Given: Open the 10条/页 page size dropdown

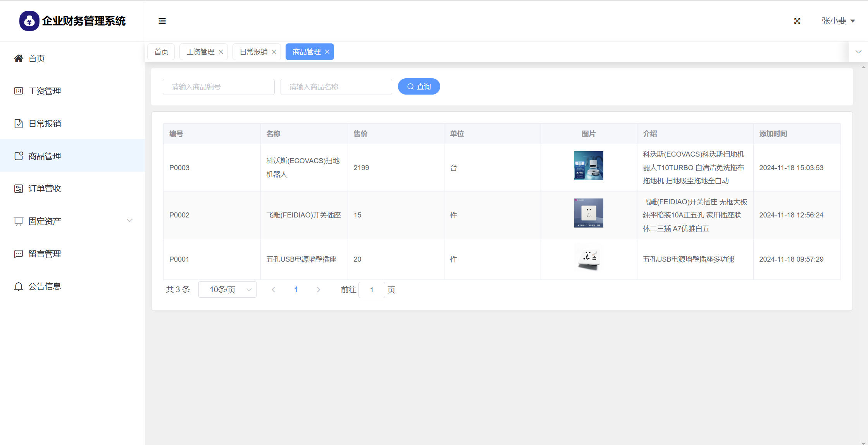Looking at the screenshot, I should (227, 290).
